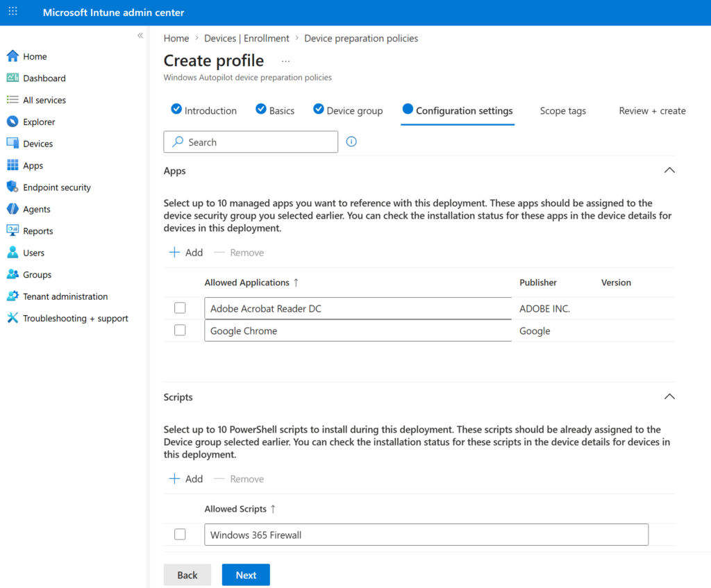Open Endpoint security shield icon
The image size is (711, 588).
click(12, 187)
